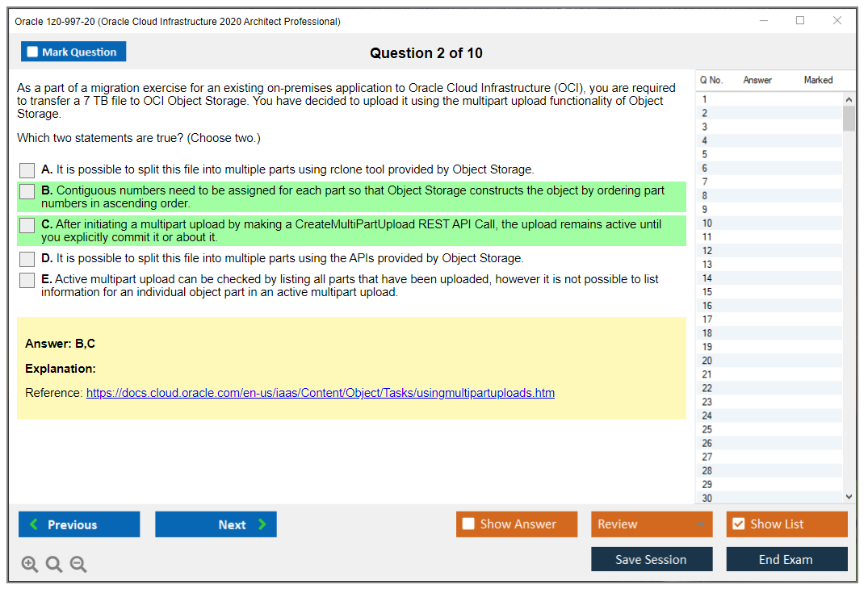Click the Answer: B,C text
This screenshot has height=593, width=868.
click(61, 344)
